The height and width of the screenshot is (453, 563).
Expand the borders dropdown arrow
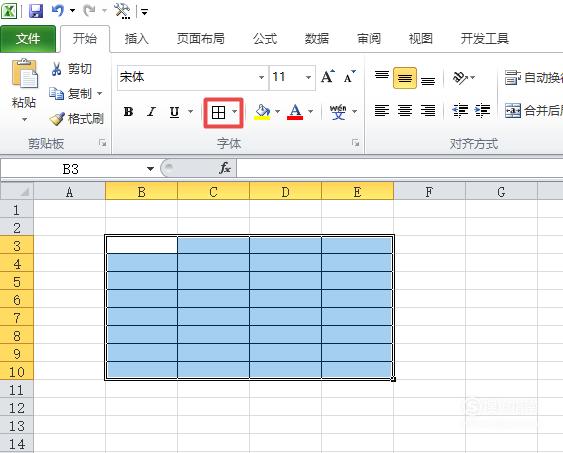tap(234, 112)
